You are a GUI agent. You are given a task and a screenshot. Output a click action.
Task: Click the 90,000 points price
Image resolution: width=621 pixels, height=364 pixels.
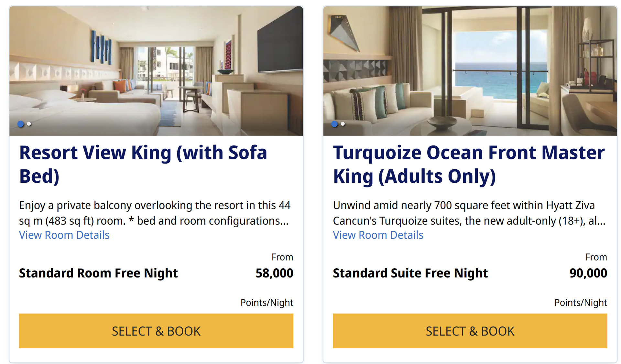pos(588,273)
